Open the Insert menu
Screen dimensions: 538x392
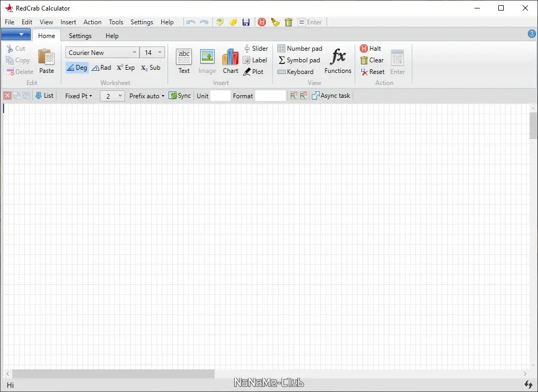[x=68, y=22]
